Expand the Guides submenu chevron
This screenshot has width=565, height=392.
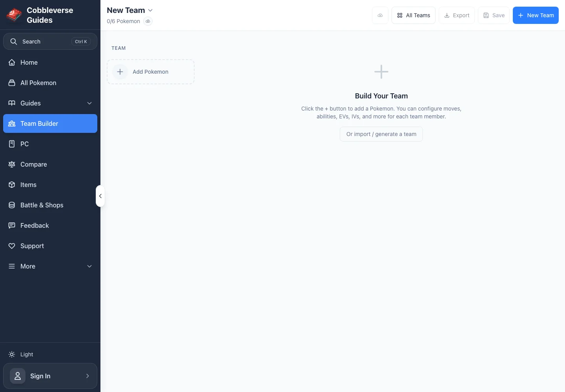coord(89,103)
